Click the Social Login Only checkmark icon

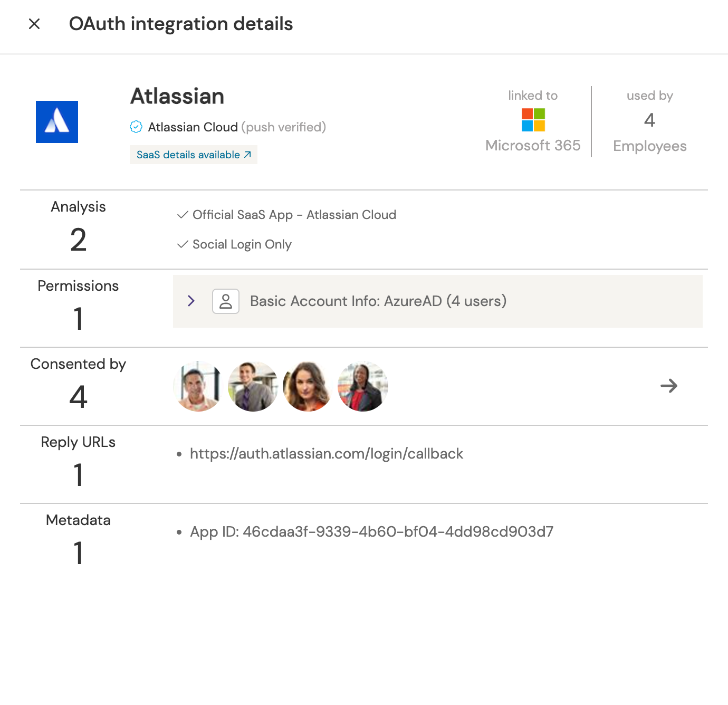(183, 244)
